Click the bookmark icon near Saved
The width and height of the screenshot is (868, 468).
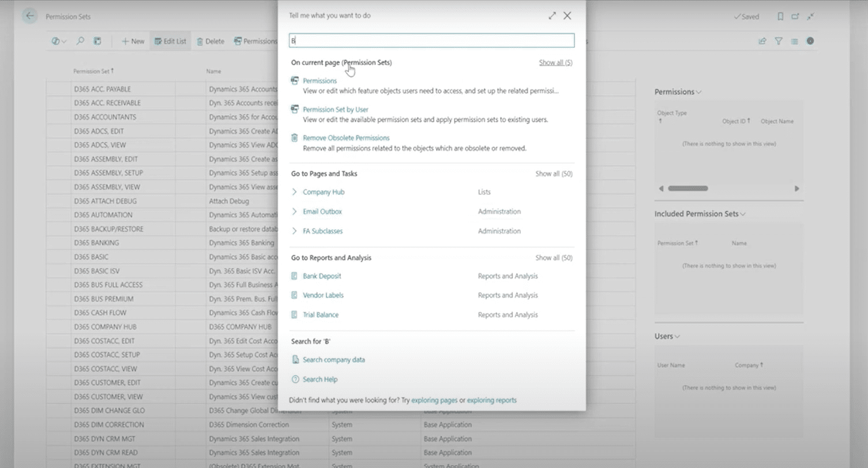[x=780, y=17]
